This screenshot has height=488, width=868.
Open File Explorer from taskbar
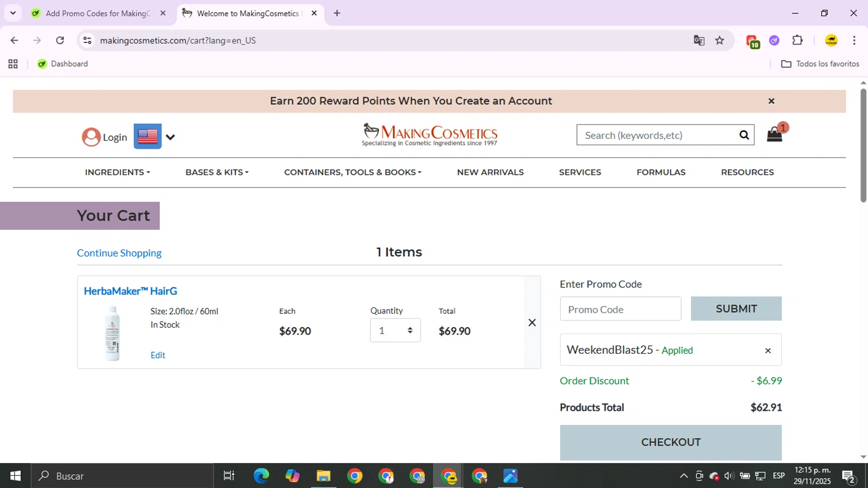(x=323, y=476)
